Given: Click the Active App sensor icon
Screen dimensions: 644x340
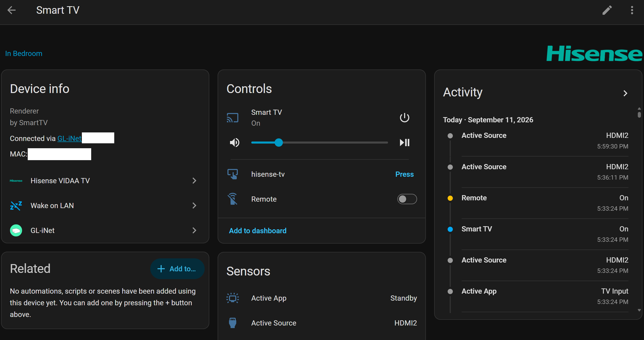Looking at the screenshot, I should [233, 298].
